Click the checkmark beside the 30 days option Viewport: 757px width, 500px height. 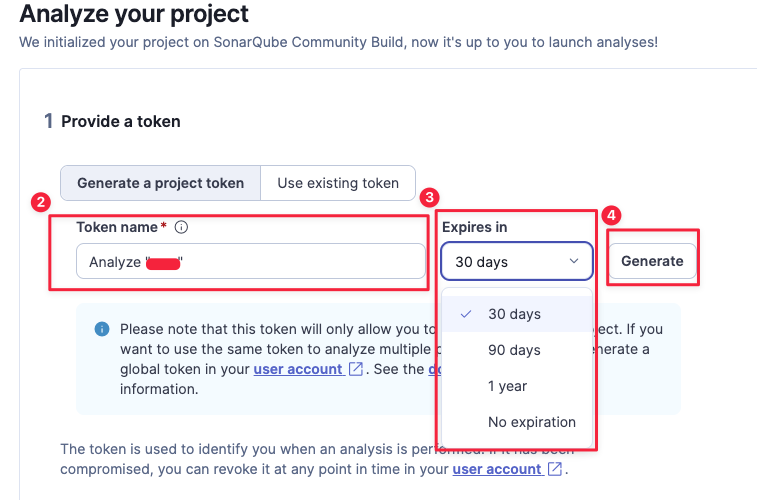pyautogui.click(x=466, y=314)
